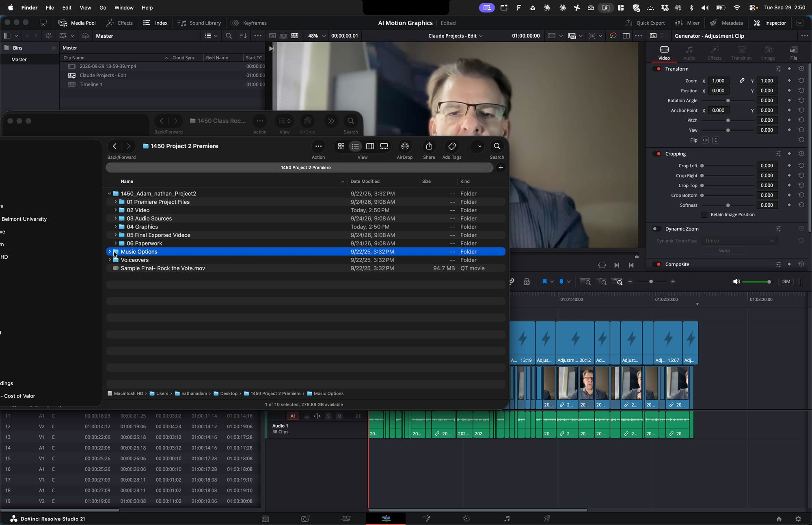Check Retain Image Position checkbox

[x=704, y=214]
